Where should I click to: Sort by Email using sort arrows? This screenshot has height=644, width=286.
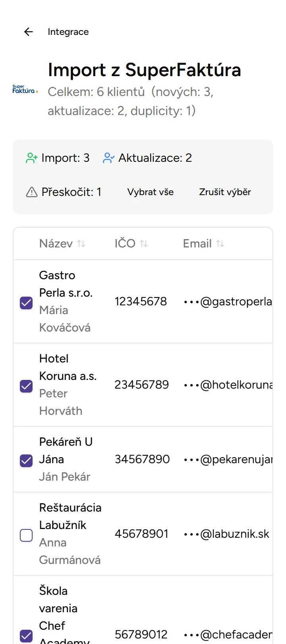click(x=220, y=243)
